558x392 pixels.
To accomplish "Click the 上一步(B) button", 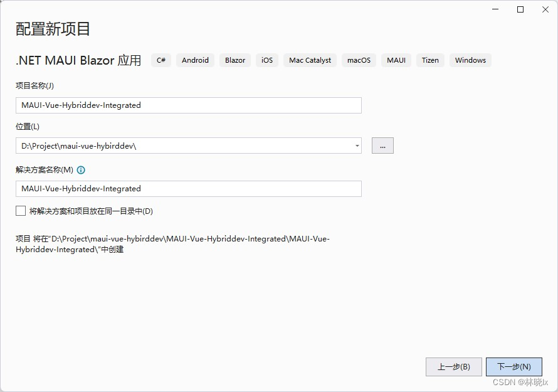I will tap(453, 366).
